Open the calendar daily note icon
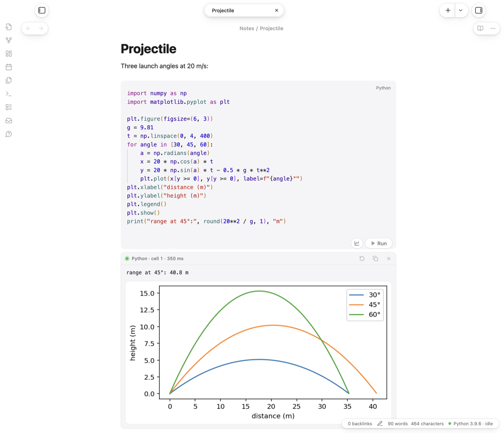This screenshot has height=433, width=504. [x=9, y=67]
